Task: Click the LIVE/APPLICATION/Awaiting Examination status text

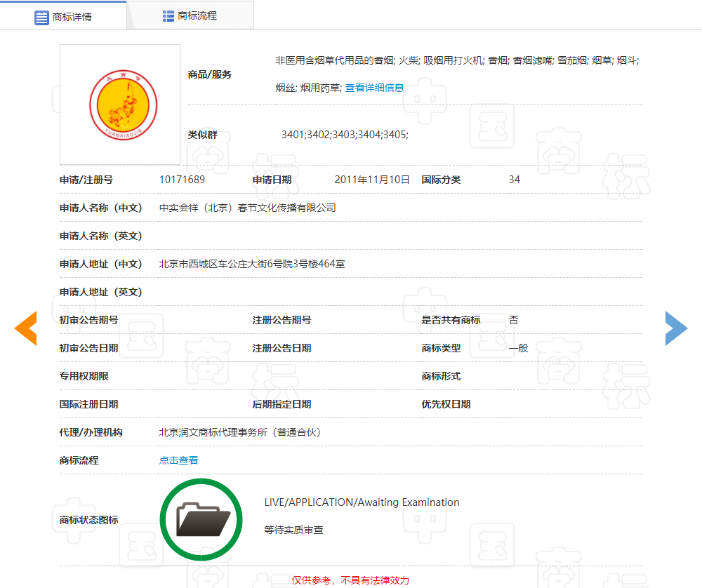Action: [362, 502]
